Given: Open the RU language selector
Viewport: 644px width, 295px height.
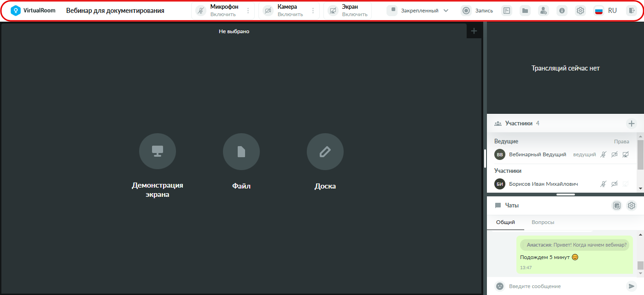Looking at the screenshot, I should coord(606,11).
